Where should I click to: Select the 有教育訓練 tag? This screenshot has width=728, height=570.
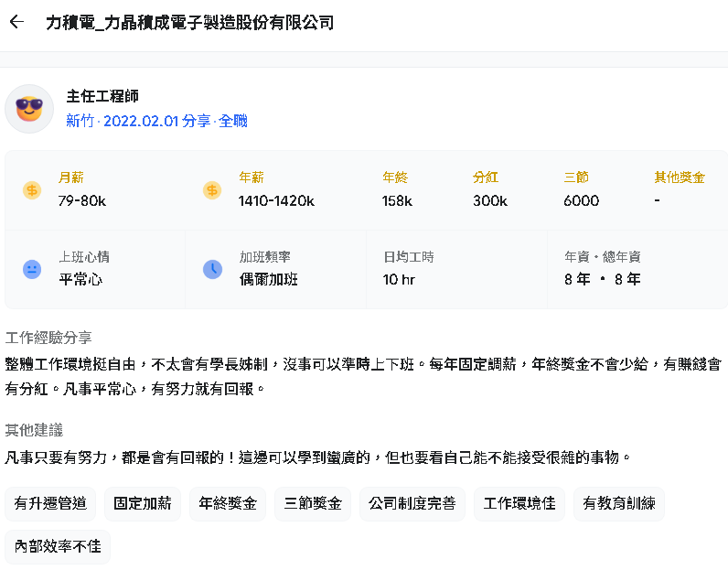coord(619,503)
